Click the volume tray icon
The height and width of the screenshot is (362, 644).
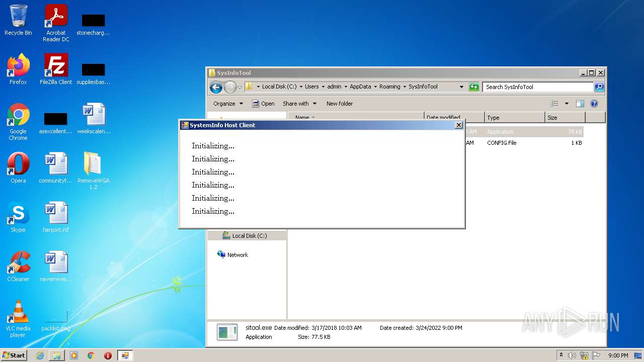point(572,355)
